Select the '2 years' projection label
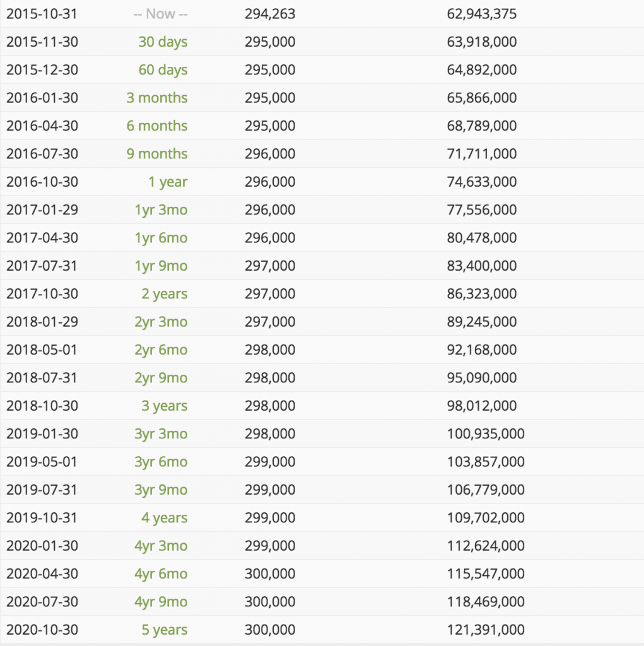The height and width of the screenshot is (646, 644). [x=165, y=294]
